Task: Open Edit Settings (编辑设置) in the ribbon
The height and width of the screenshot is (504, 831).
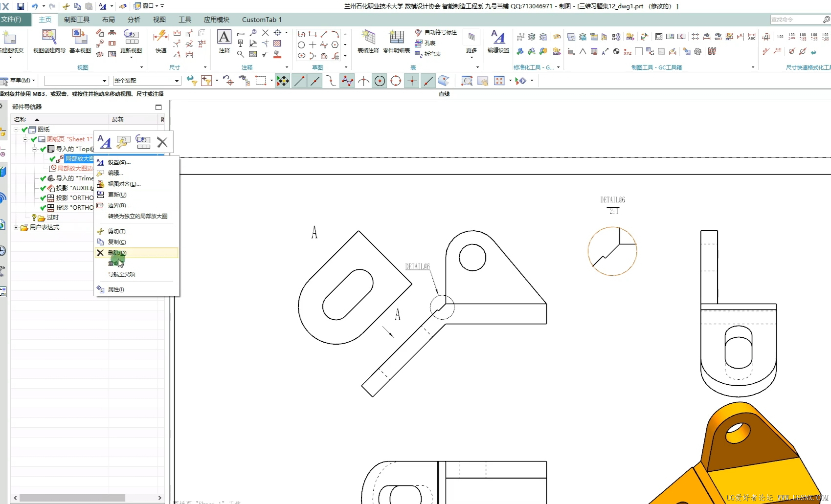Action: coord(498,42)
